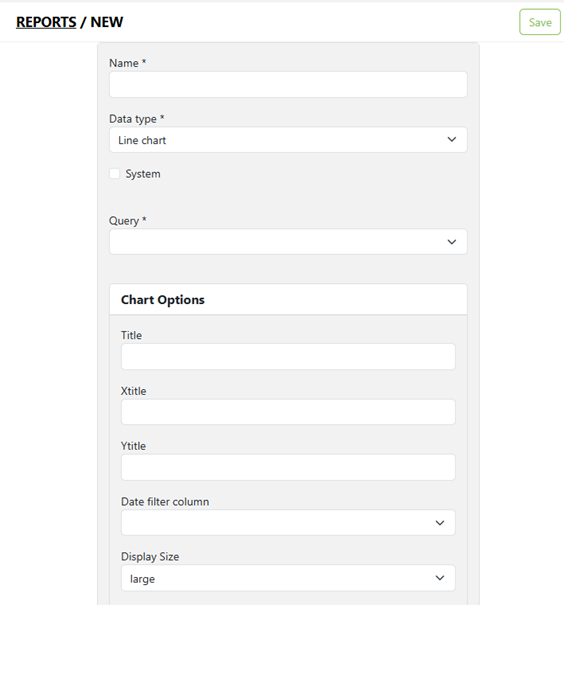Click the chevron icon in Data type field
Viewport: 564px width, 675px height.
(x=452, y=139)
